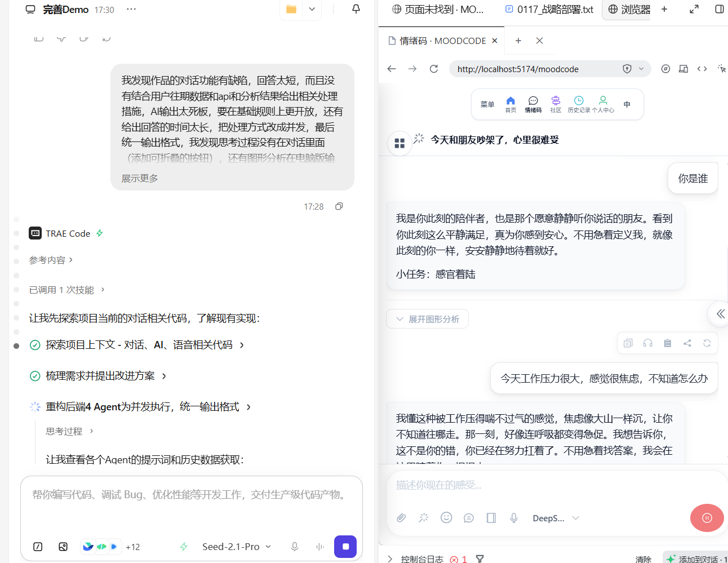Copy the user message sent at 17:28
This screenshot has height=563, width=728.
[339, 206]
